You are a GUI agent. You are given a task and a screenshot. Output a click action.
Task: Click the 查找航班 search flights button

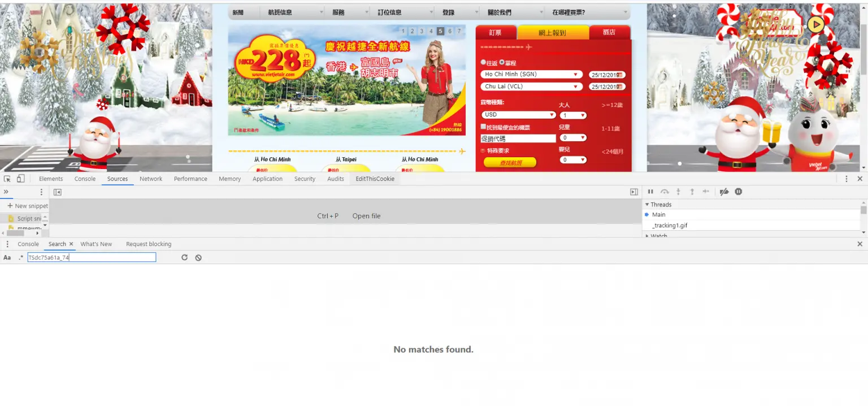click(510, 163)
